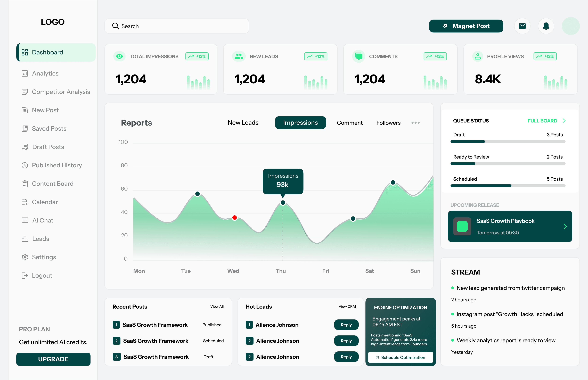Click the +12% badge on Total Impressions

point(197,56)
